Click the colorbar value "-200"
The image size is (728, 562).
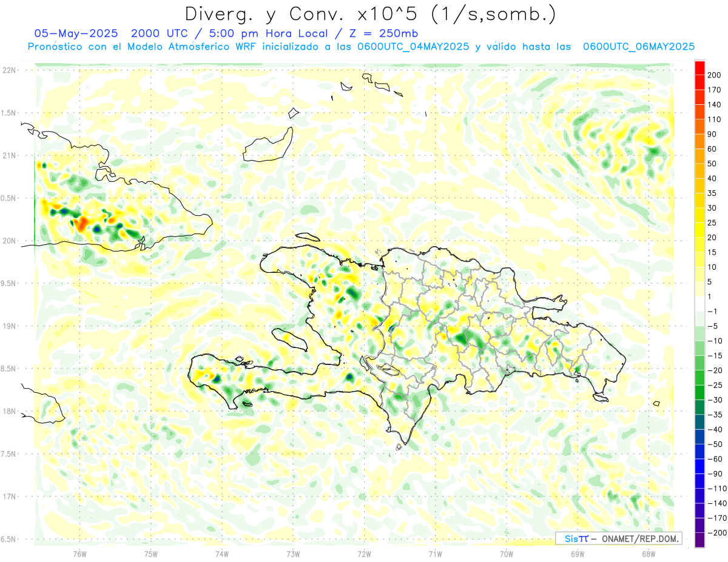pos(718,533)
